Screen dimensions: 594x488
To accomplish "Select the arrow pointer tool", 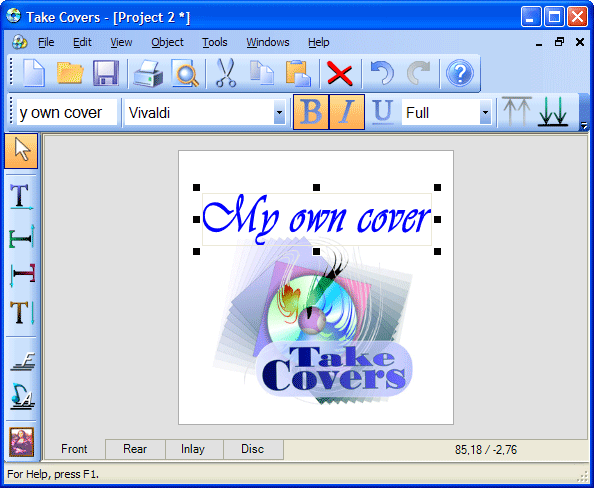I will coord(21,150).
